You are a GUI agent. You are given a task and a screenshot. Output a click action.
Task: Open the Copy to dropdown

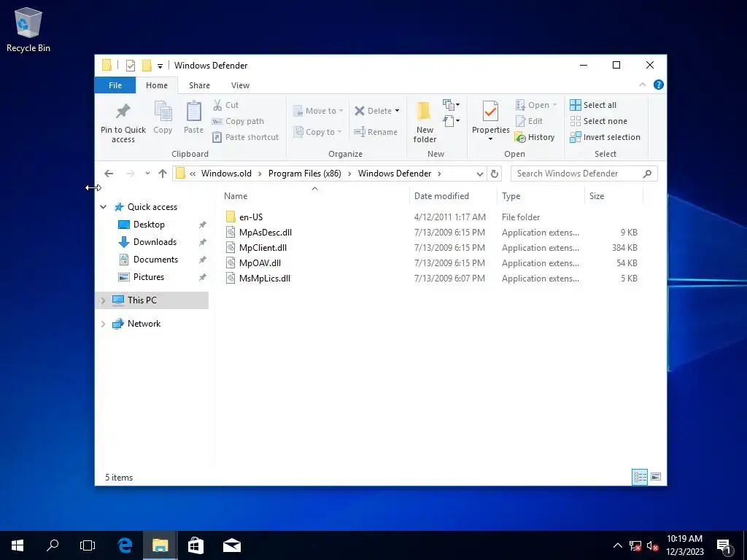[x=318, y=132]
